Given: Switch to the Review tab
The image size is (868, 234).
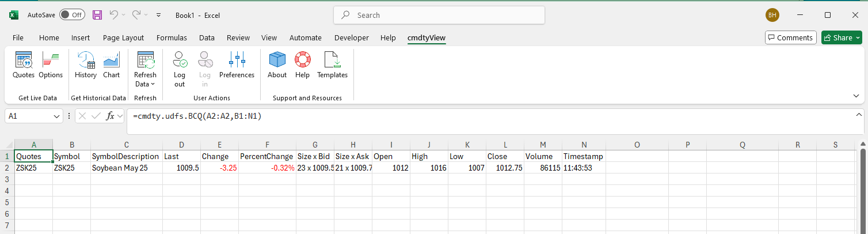Looking at the screenshot, I should (238, 37).
